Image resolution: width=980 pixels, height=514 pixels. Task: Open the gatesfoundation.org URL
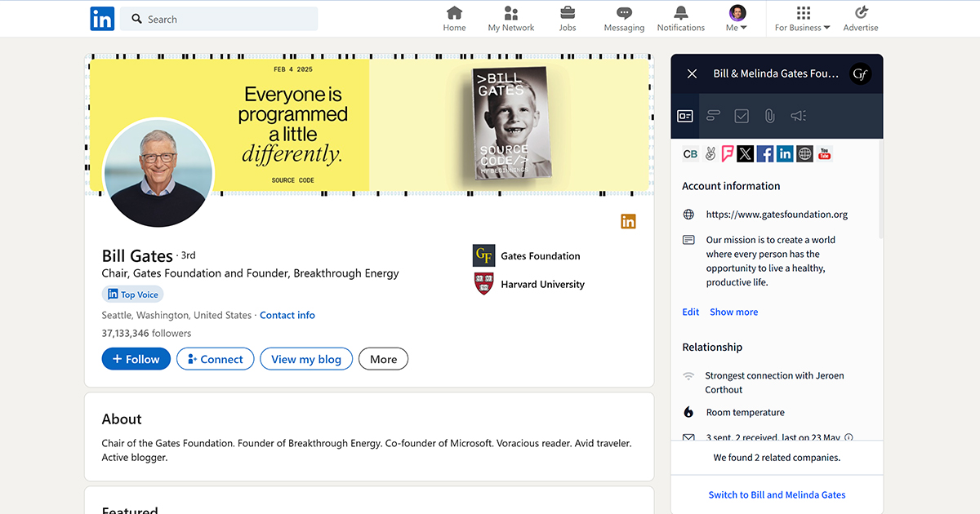coord(777,215)
